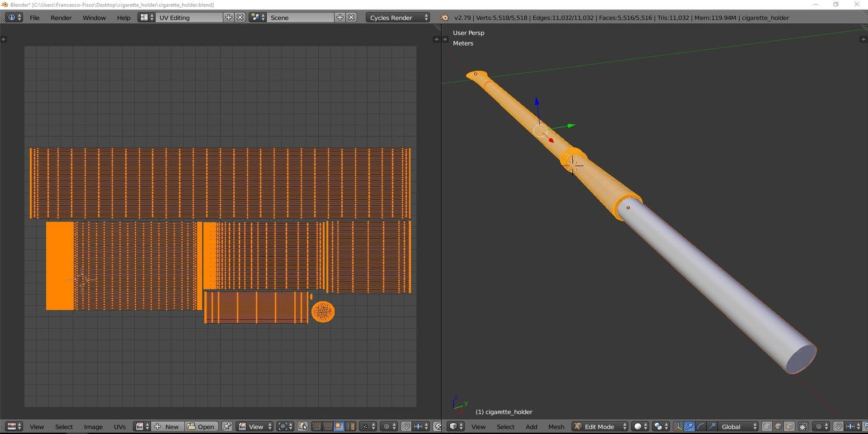This screenshot has width=868, height=434.
Task: Open the Edit Mode selector dropdown
Action: point(600,426)
